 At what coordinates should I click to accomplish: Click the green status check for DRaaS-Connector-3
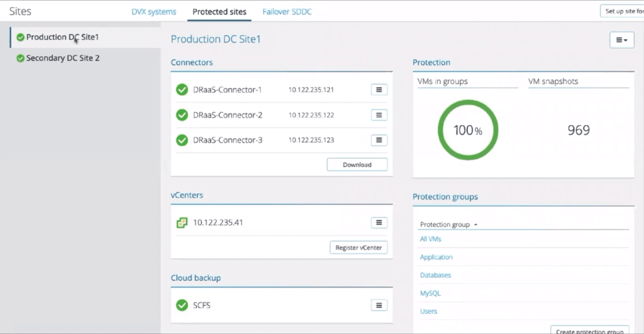pos(182,140)
